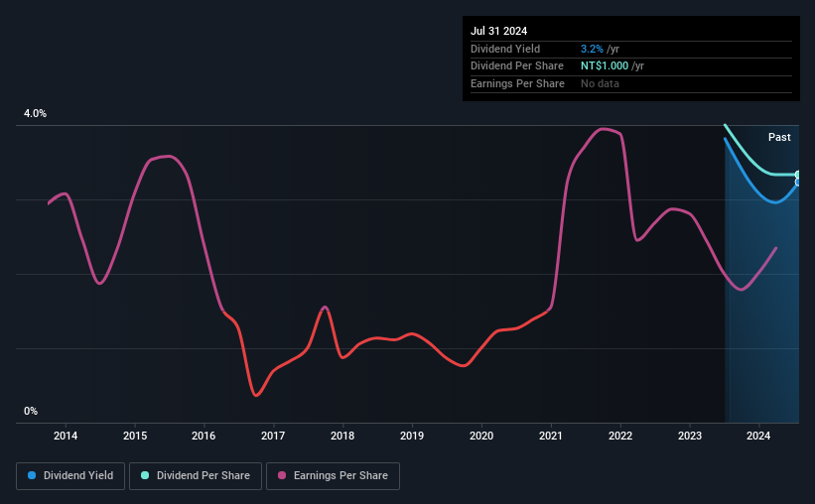Click the 3.2% dividend yield value

[x=592, y=49]
